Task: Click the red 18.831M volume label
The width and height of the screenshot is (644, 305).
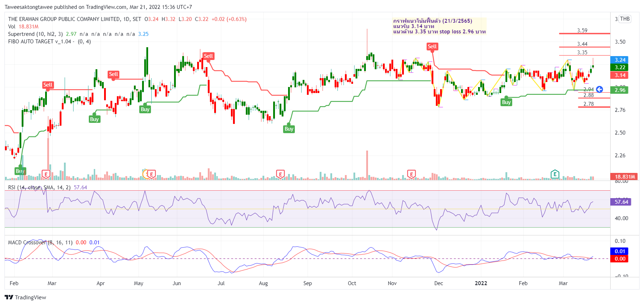Action: (624, 176)
